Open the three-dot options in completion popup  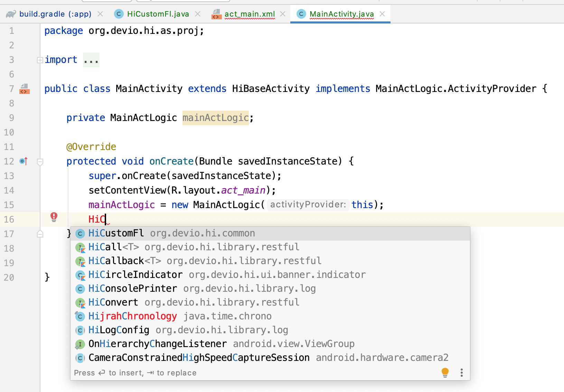click(x=461, y=373)
